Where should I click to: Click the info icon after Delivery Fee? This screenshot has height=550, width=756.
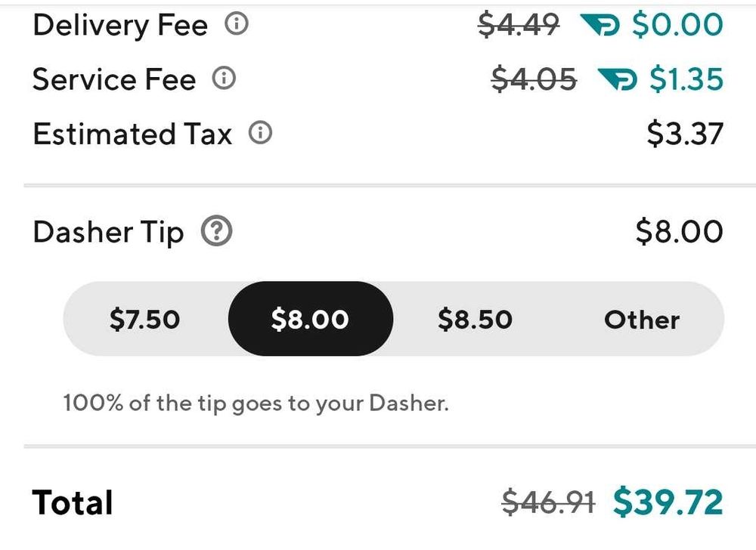(237, 23)
